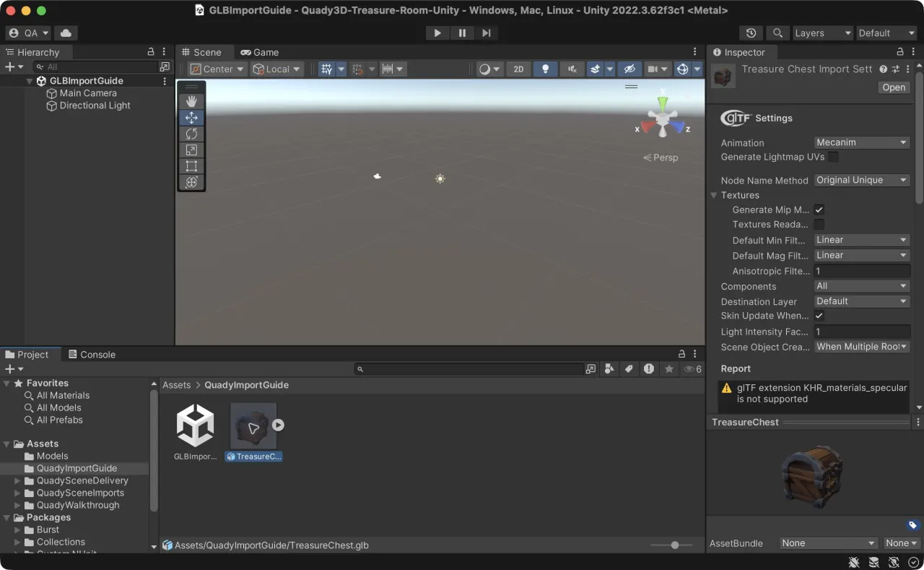Uncheck Generate Mip Maps checkbox
The image size is (924, 570).
(x=819, y=210)
